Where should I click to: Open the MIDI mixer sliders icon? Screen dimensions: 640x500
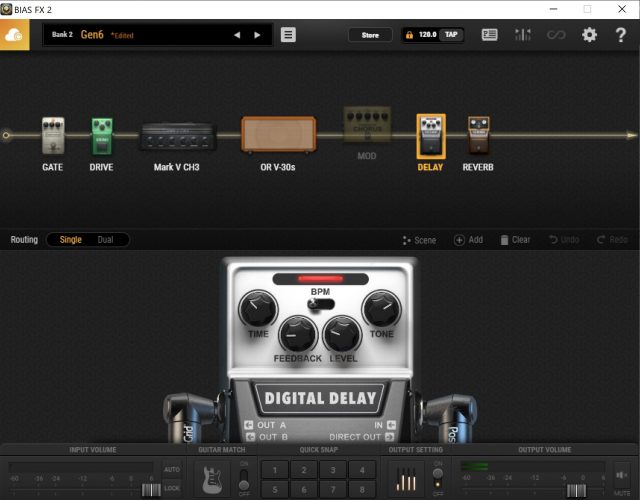pyautogui.click(x=523, y=35)
